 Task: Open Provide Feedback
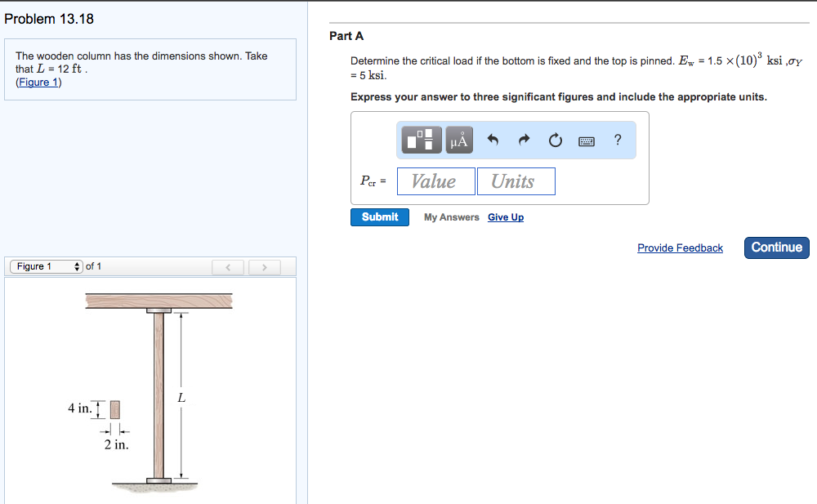click(680, 248)
